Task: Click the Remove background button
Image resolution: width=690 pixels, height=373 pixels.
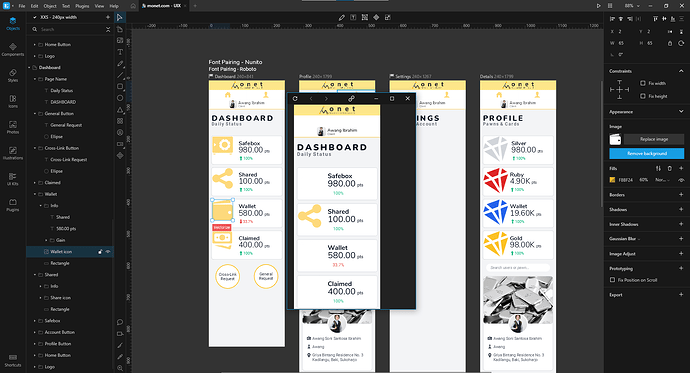Action: pyautogui.click(x=646, y=154)
